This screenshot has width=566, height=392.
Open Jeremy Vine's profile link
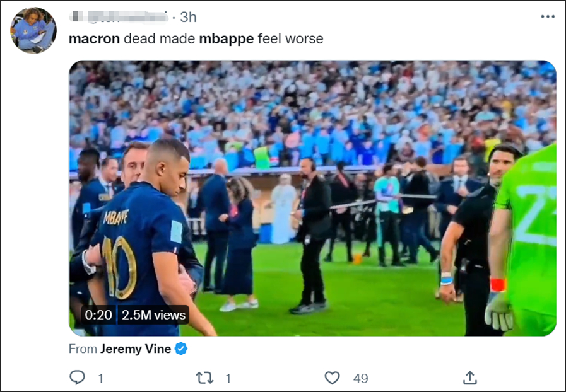pyautogui.click(x=136, y=349)
